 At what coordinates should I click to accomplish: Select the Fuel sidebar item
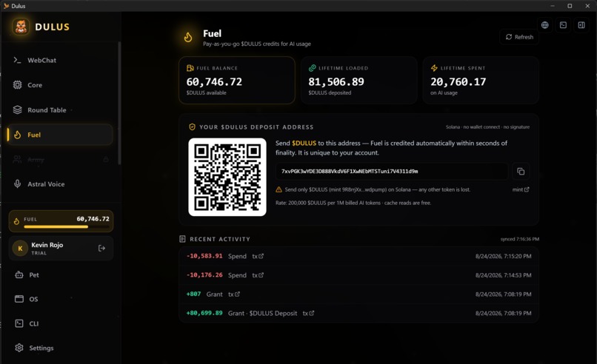point(60,135)
